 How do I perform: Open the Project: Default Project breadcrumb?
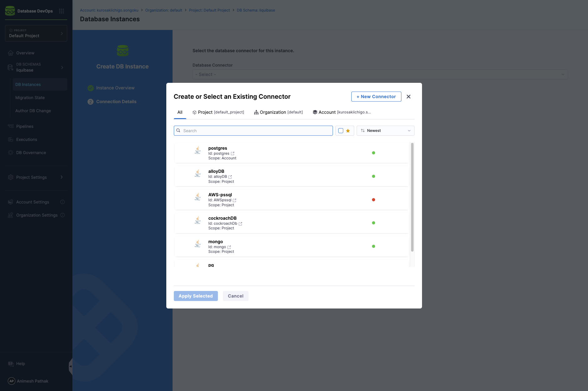(x=209, y=10)
